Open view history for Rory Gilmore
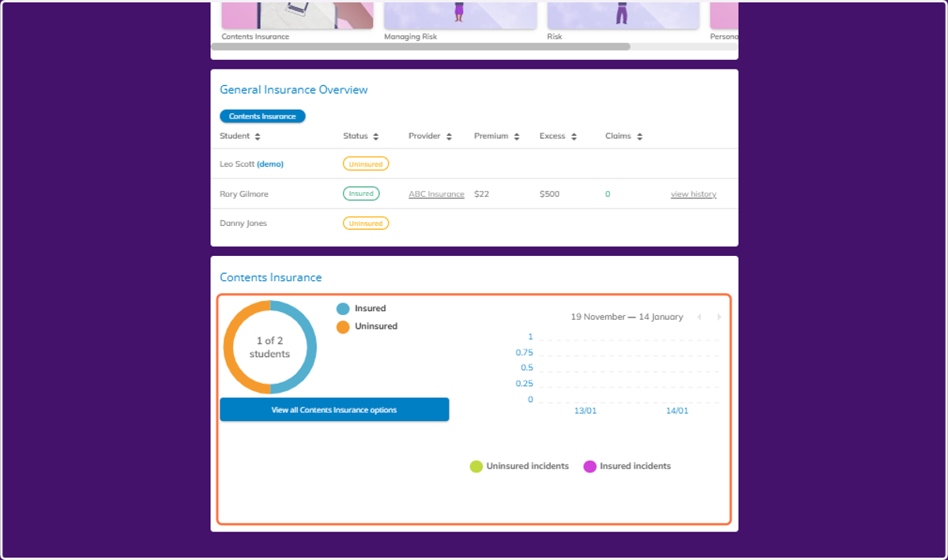This screenshot has width=948, height=560. (694, 194)
